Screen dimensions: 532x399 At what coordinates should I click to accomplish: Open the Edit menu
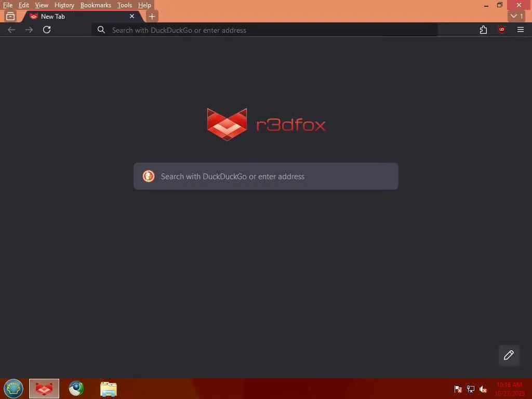pyautogui.click(x=23, y=5)
